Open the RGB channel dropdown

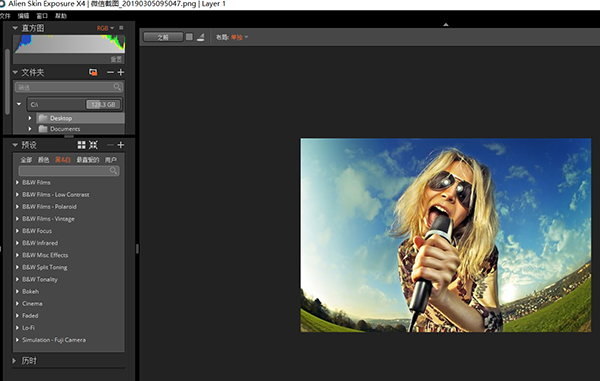pos(105,28)
